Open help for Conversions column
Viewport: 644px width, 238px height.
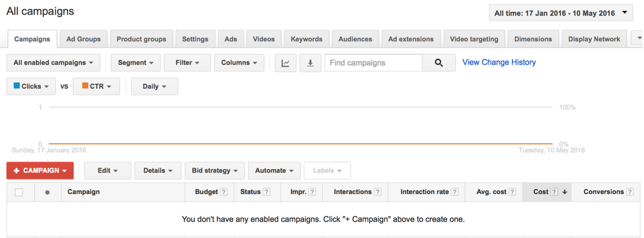630,192
